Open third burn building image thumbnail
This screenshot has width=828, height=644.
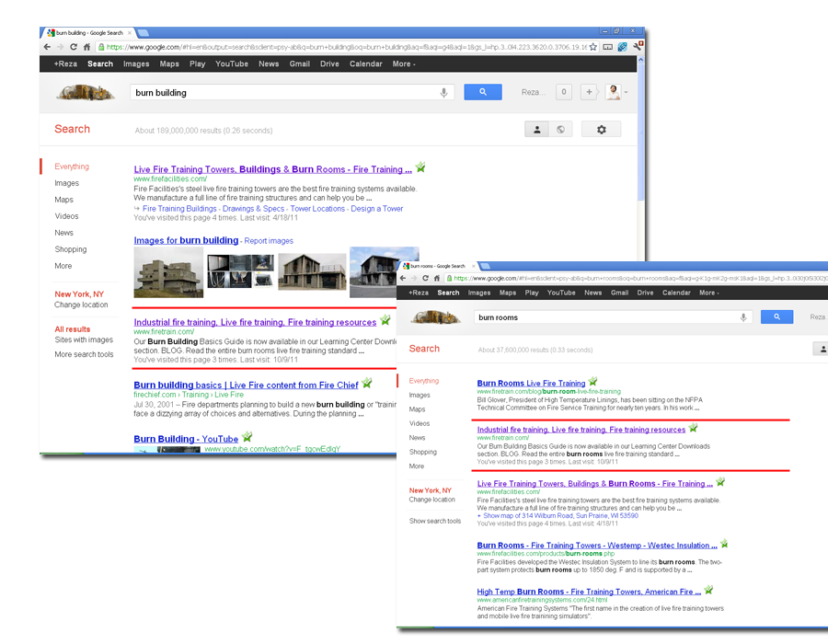click(x=312, y=271)
